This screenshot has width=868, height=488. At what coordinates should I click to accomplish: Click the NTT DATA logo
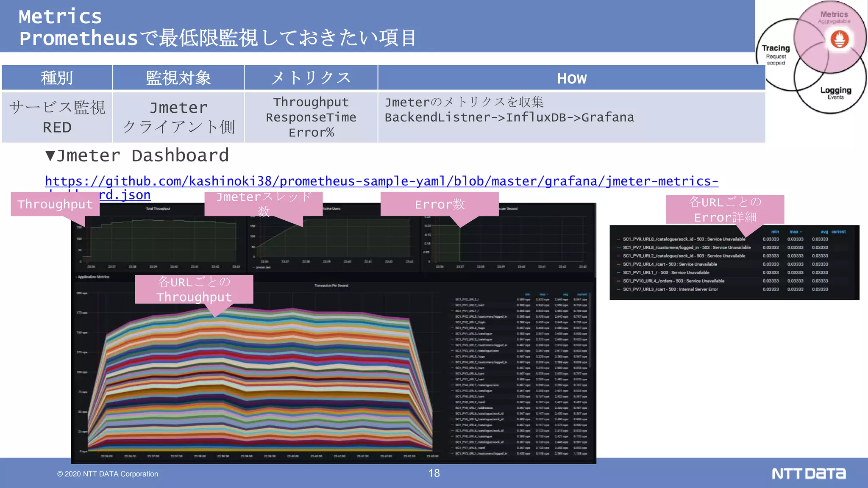coord(809,474)
